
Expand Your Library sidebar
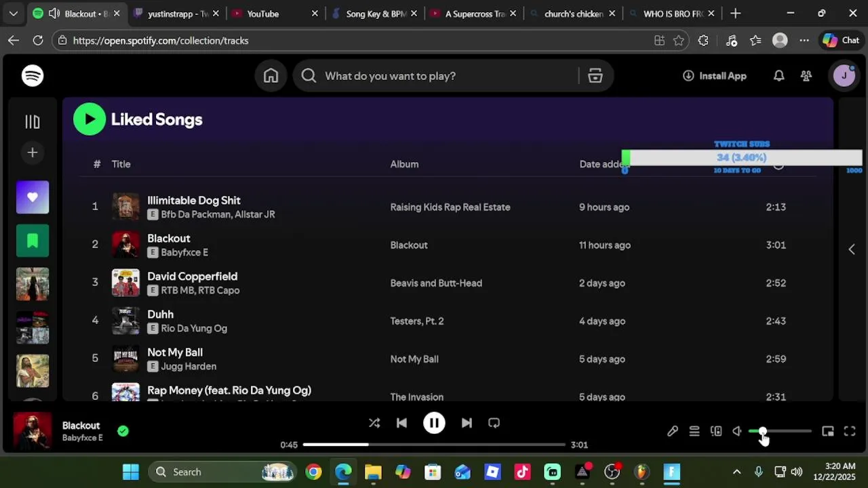tap(33, 122)
